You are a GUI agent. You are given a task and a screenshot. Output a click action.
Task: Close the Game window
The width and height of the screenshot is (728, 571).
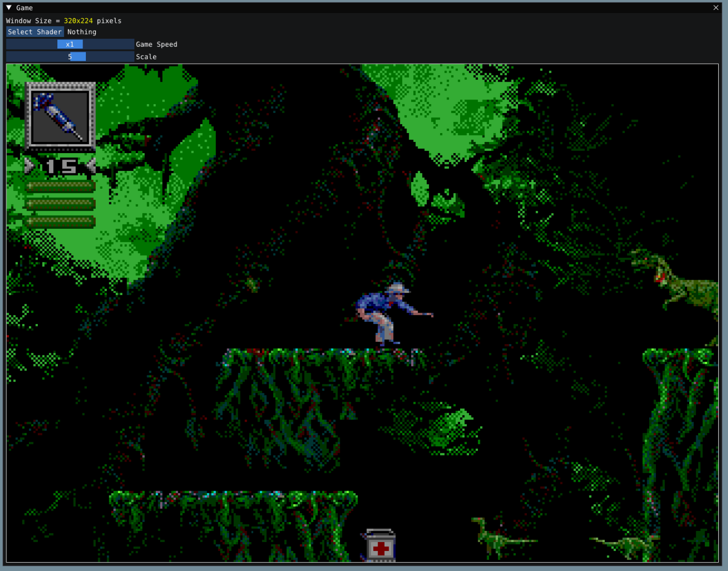715,7
